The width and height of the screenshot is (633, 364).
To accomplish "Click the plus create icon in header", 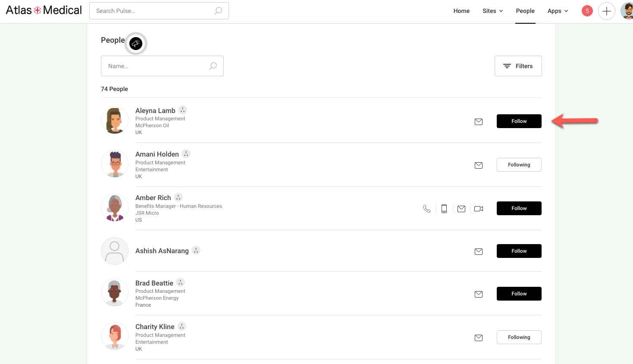I will [606, 11].
